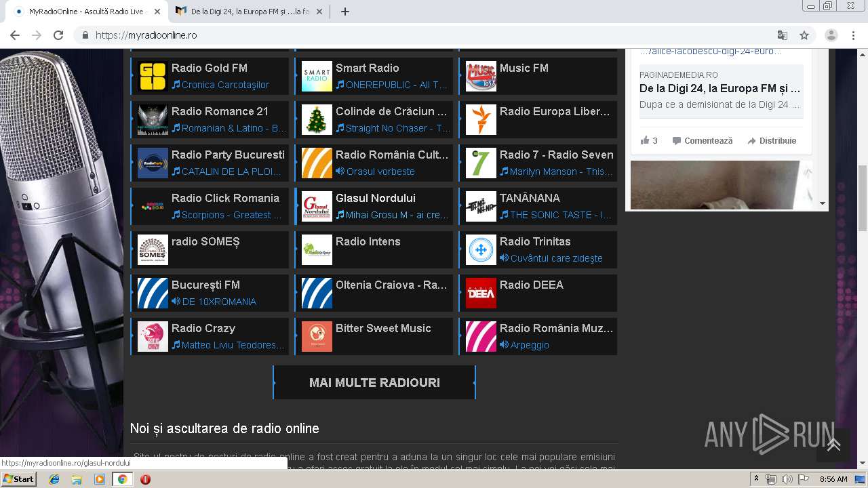Open Radio România Muzical logo

[481, 336]
